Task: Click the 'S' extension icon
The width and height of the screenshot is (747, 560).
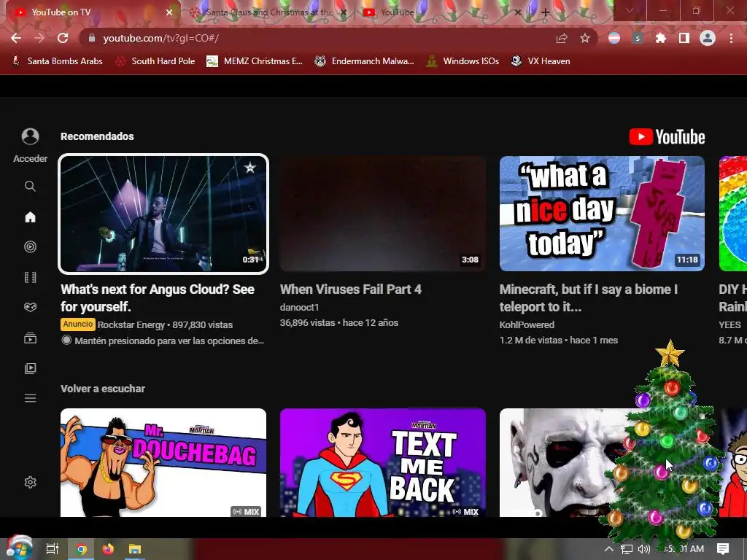Action: pos(638,38)
